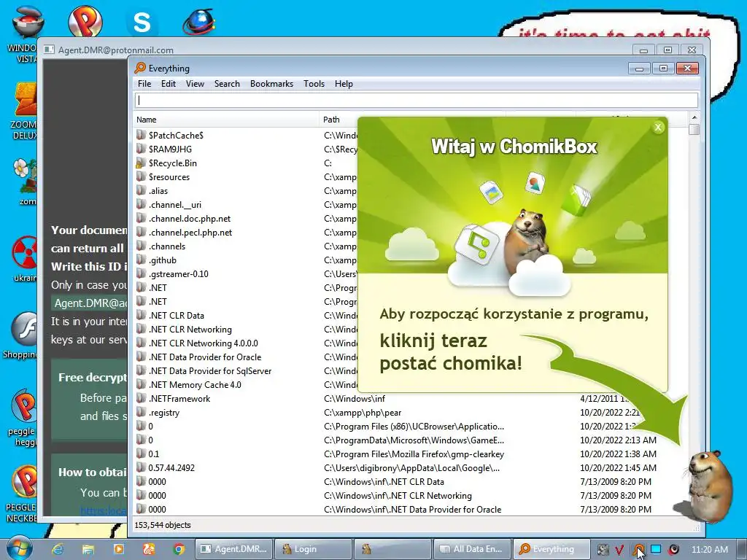Viewport: 747px width, 560px height.
Task: Open the Search menu in Everything
Action: click(x=227, y=84)
